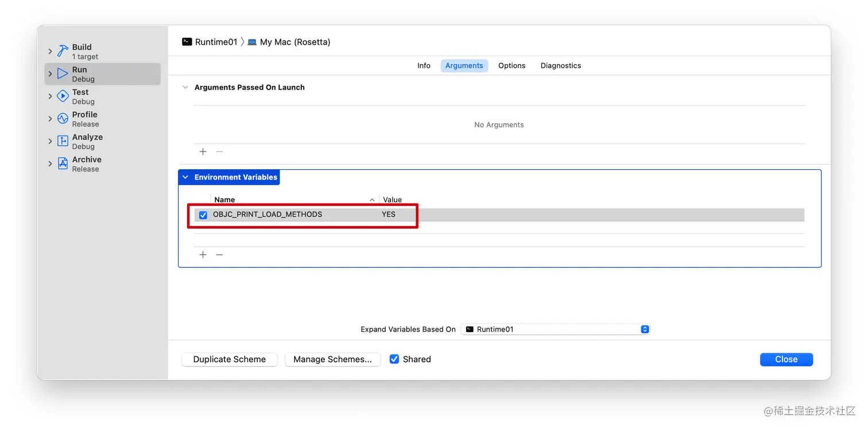Select Analyze Debug action in sidebar
Image resolution: width=868 pixels, height=429 pixels.
click(102, 141)
